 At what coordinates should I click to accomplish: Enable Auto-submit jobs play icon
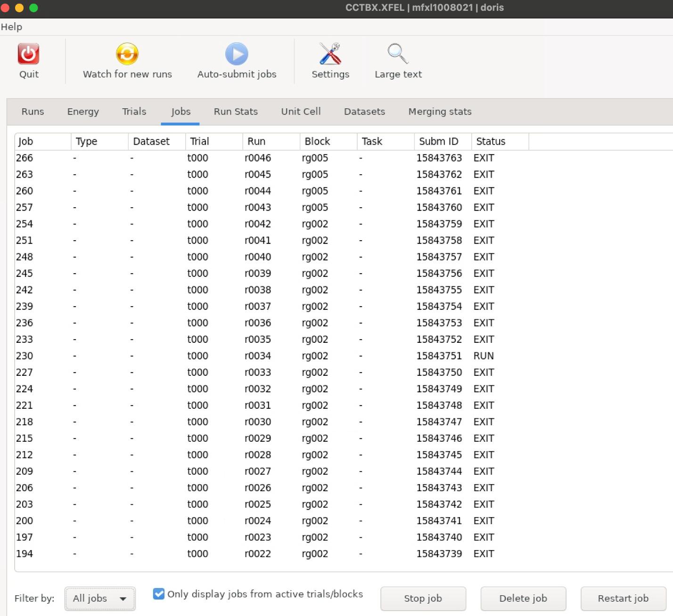pos(237,54)
